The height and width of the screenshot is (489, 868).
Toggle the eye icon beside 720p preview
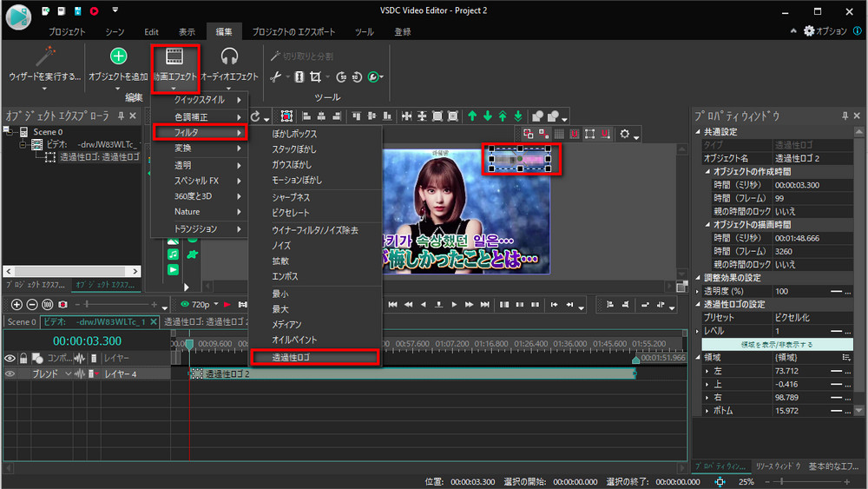(185, 305)
